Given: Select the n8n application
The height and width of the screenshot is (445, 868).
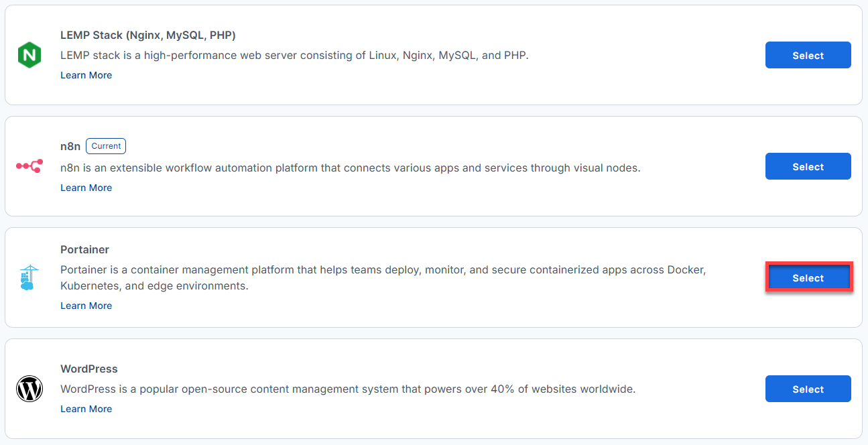Looking at the screenshot, I should 808,166.
